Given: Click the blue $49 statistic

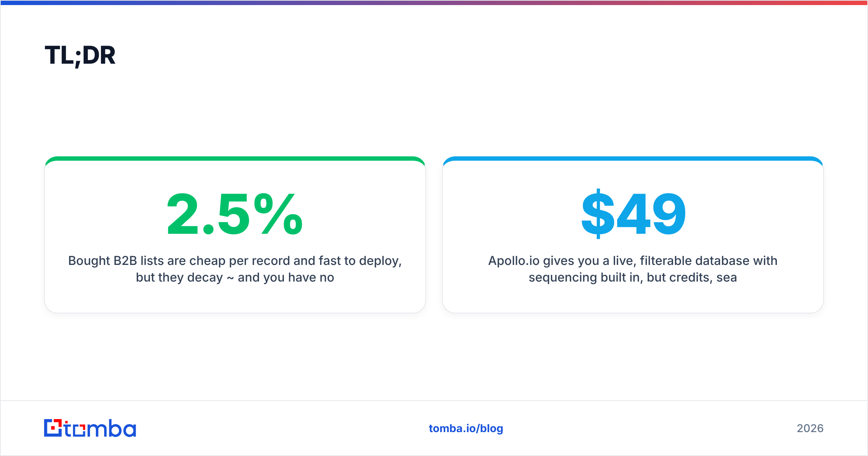Looking at the screenshot, I should (633, 214).
